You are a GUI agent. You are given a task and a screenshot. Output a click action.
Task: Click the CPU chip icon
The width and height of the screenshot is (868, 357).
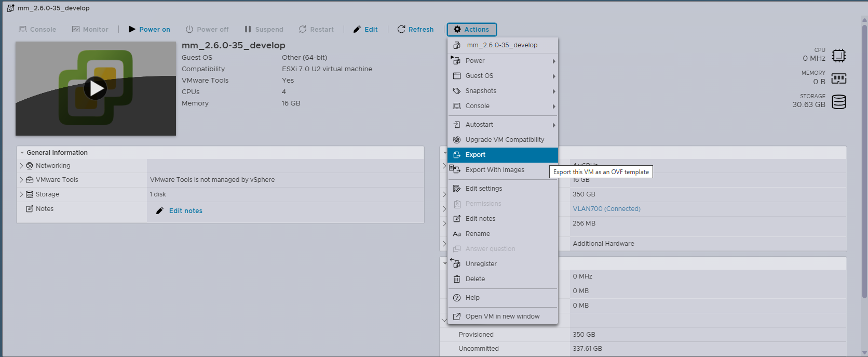(839, 55)
